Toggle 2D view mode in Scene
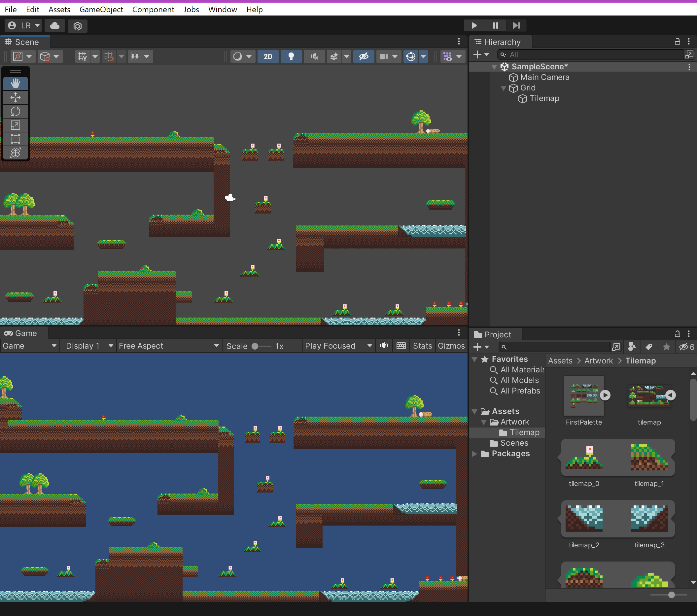The image size is (697, 616). pos(268,56)
